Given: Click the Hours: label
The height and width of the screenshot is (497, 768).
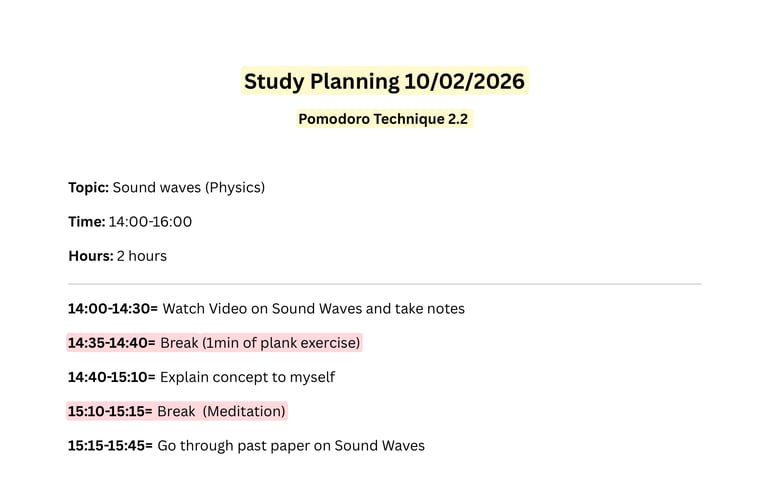Looking at the screenshot, I should [x=91, y=256].
